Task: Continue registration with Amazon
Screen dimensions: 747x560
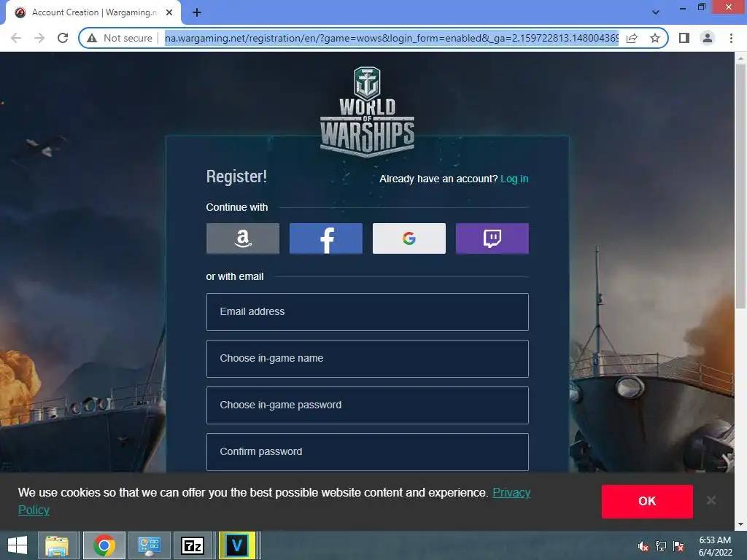Action: pos(242,238)
